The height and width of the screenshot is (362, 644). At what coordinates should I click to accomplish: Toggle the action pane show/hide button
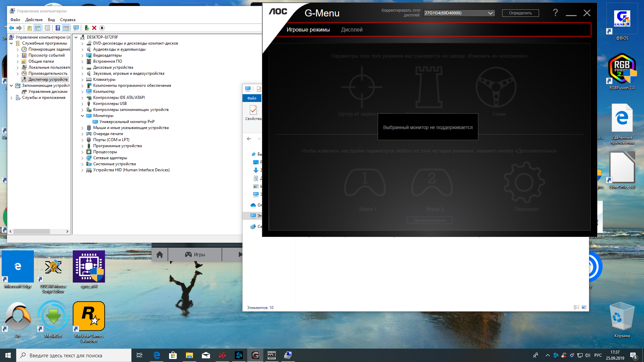coord(66,28)
